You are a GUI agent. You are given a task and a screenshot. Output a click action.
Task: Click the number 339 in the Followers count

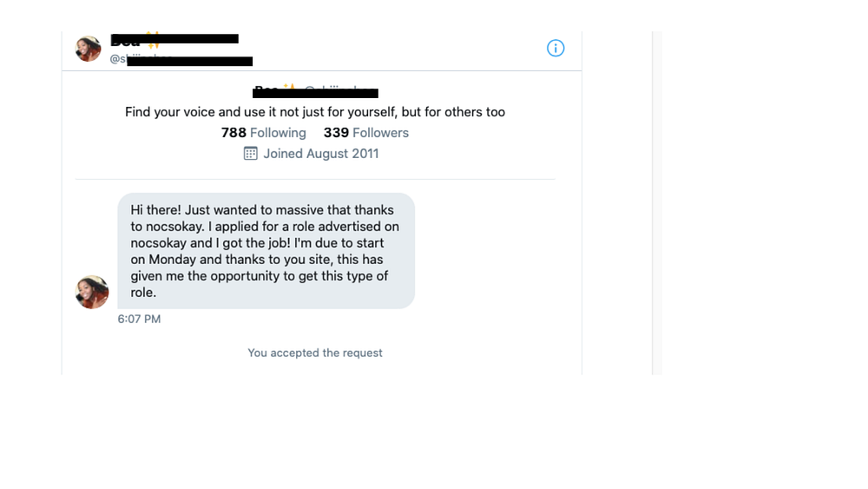click(x=336, y=133)
